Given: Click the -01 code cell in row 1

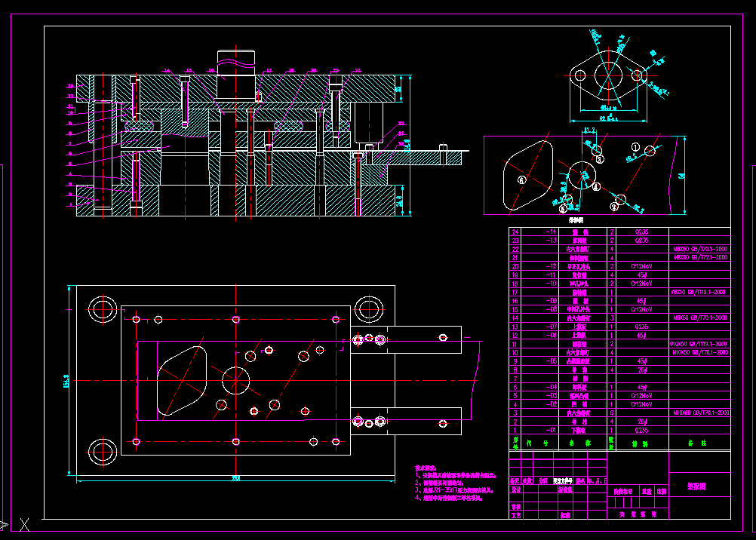Looking at the screenshot, I should click(551, 430).
